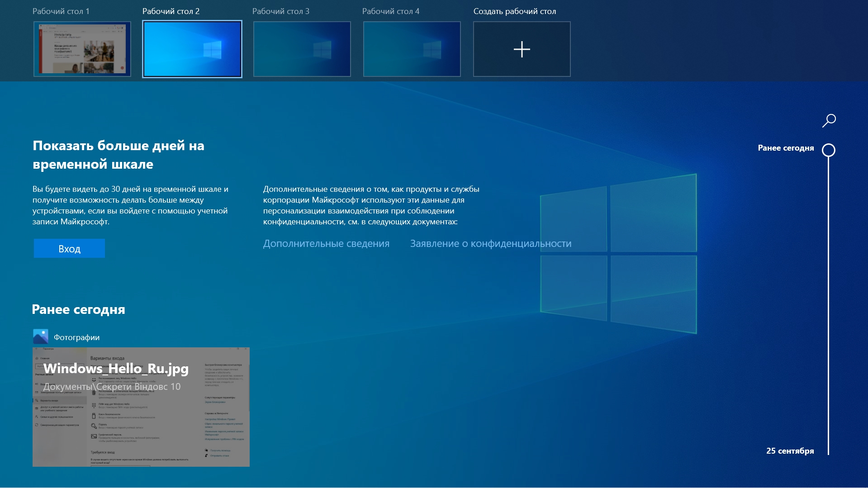
Task: Click the Рабочий стол 1 label
Action: 61,11
